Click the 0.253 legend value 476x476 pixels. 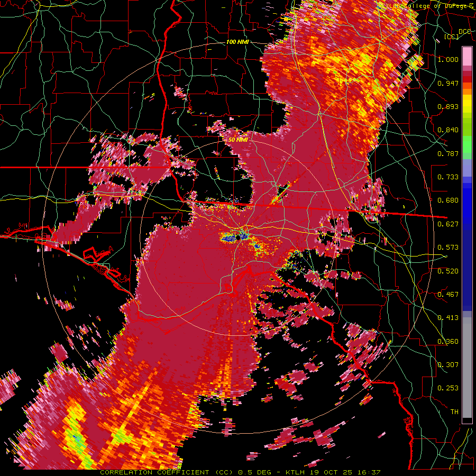[x=448, y=388]
